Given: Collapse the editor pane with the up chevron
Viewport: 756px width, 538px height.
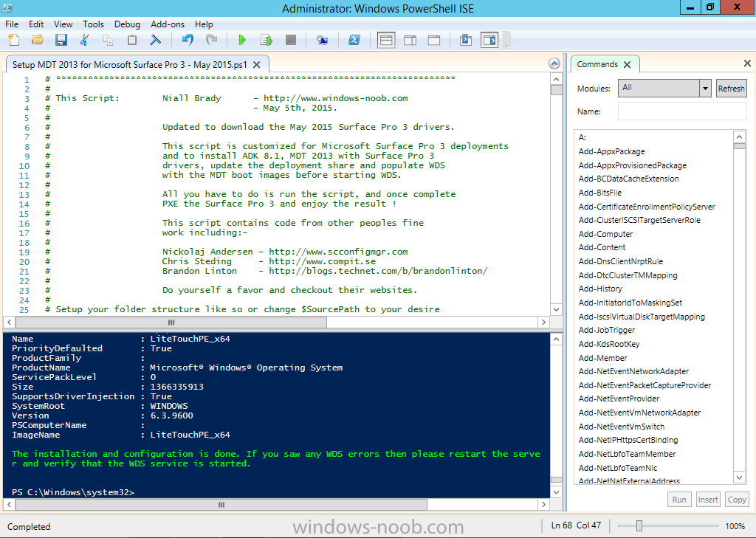Looking at the screenshot, I should 554,63.
